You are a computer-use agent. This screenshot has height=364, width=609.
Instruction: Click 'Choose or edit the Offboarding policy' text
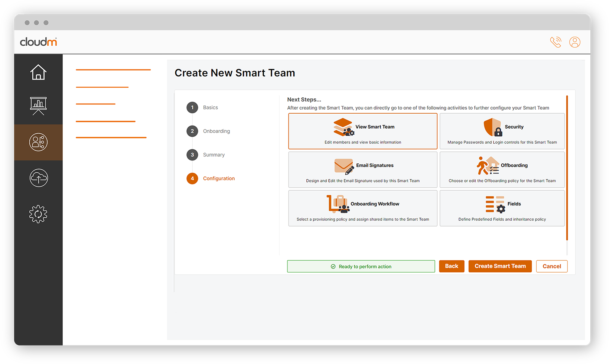pos(502,181)
